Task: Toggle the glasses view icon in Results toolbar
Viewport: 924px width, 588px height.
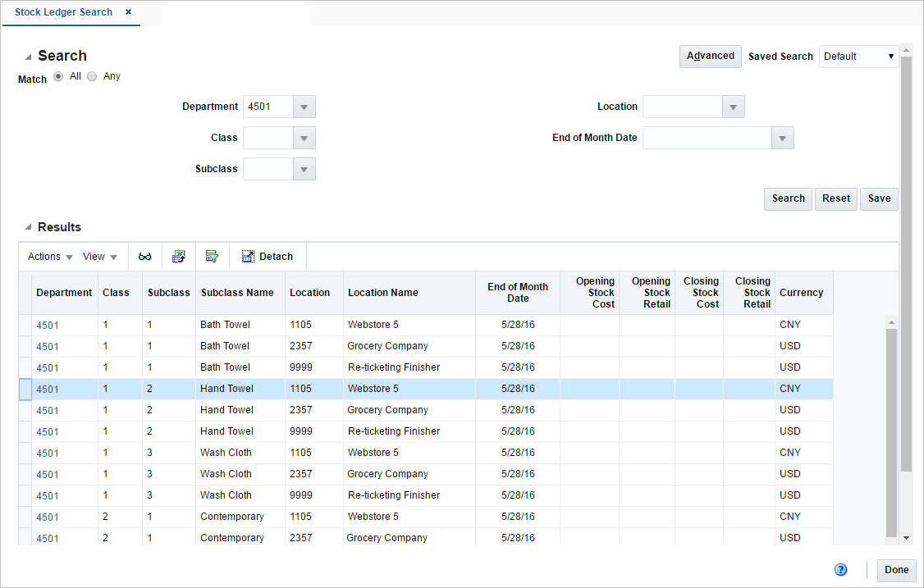Action: [x=145, y=256]
